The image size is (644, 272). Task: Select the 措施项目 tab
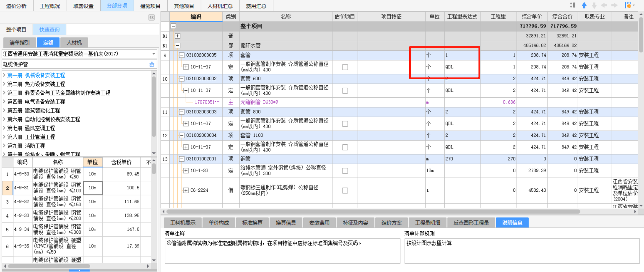150,6
